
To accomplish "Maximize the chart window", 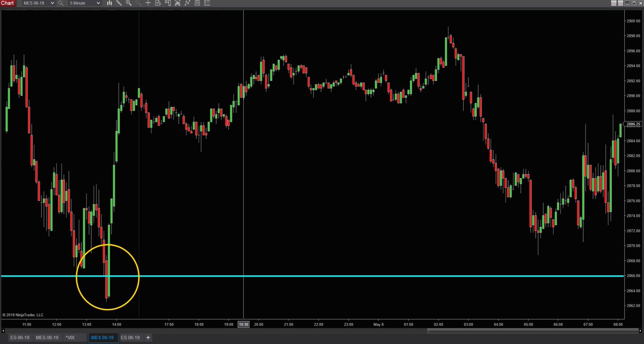I will coord(634,3).
